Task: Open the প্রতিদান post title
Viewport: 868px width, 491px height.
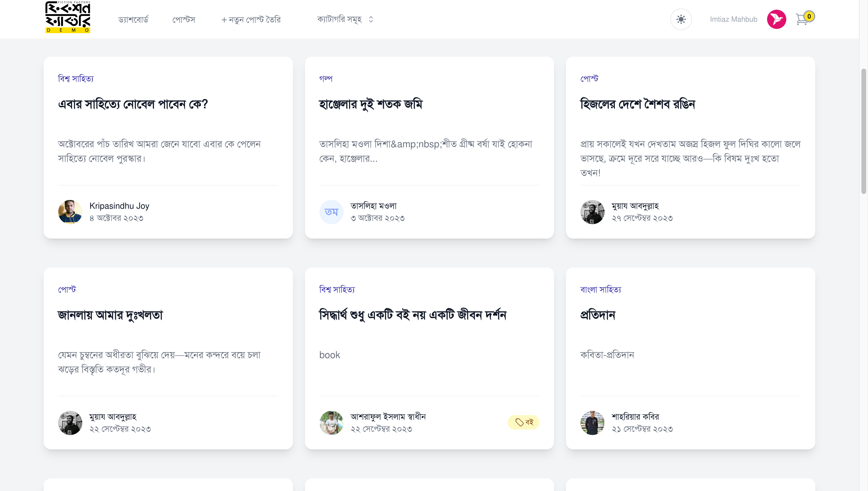Action: coord(597,315)
